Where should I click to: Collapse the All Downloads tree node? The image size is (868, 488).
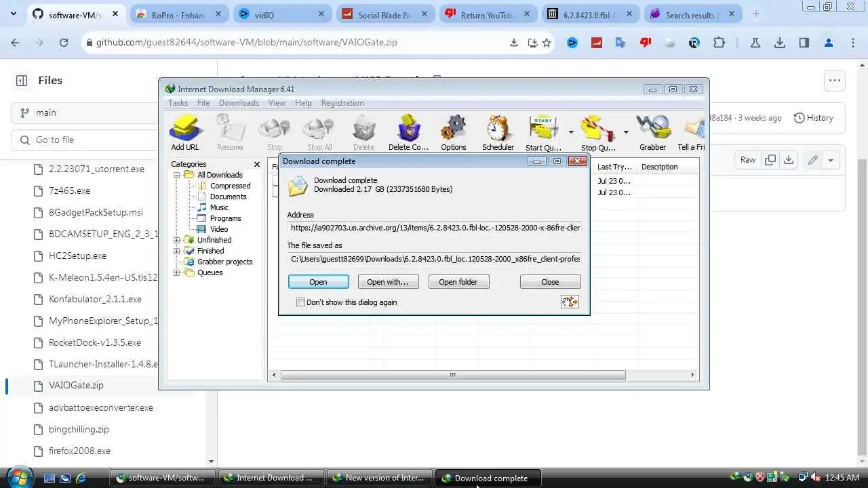pyautogui.click(x=177, y=175)
